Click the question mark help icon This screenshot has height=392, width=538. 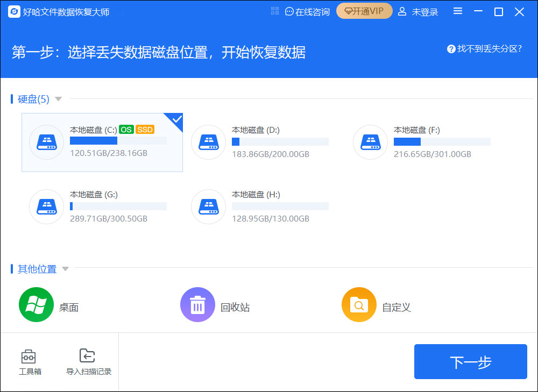[x=451, y=49]
